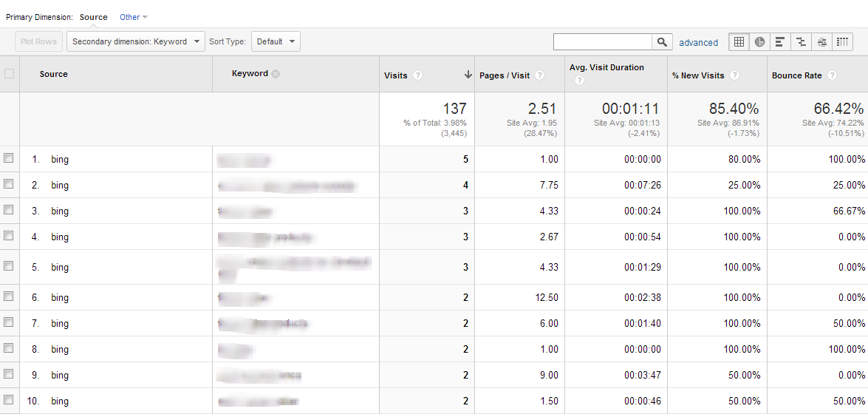Select the comparison view icon

pyautogui.click(x=801, y=42)
